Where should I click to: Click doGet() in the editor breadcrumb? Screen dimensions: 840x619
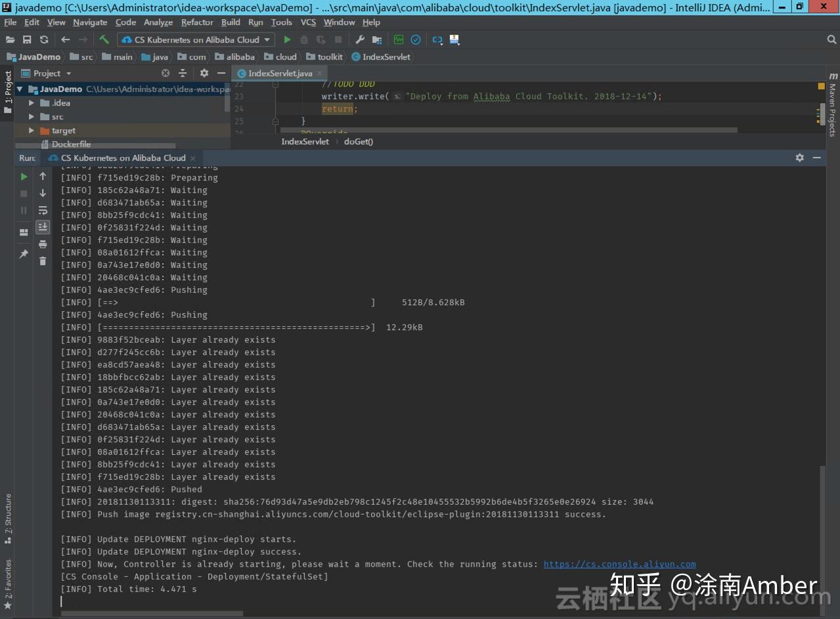(x=359, y=141)
